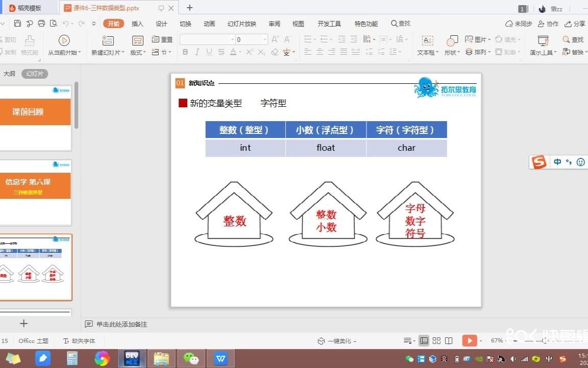Toggle bold formatting
The width and height of the screenshot is (588, 368).
185,52
